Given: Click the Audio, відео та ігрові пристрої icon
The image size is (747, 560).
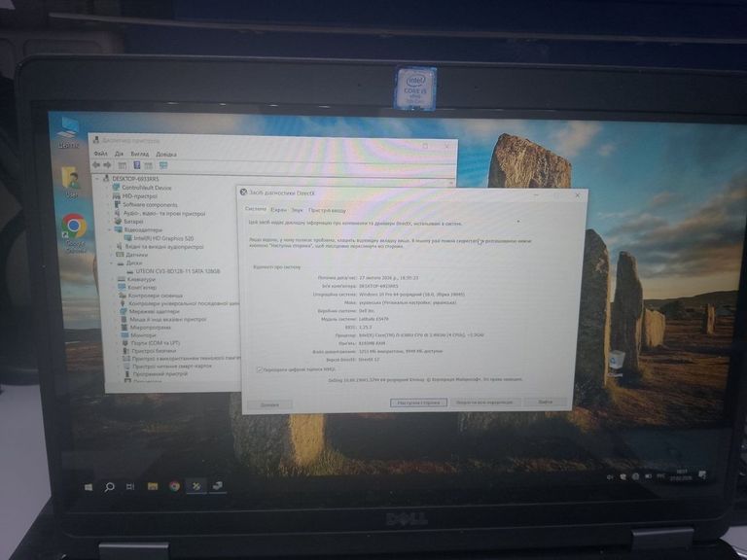Looking at the screenshot, I should coord(117,213).
